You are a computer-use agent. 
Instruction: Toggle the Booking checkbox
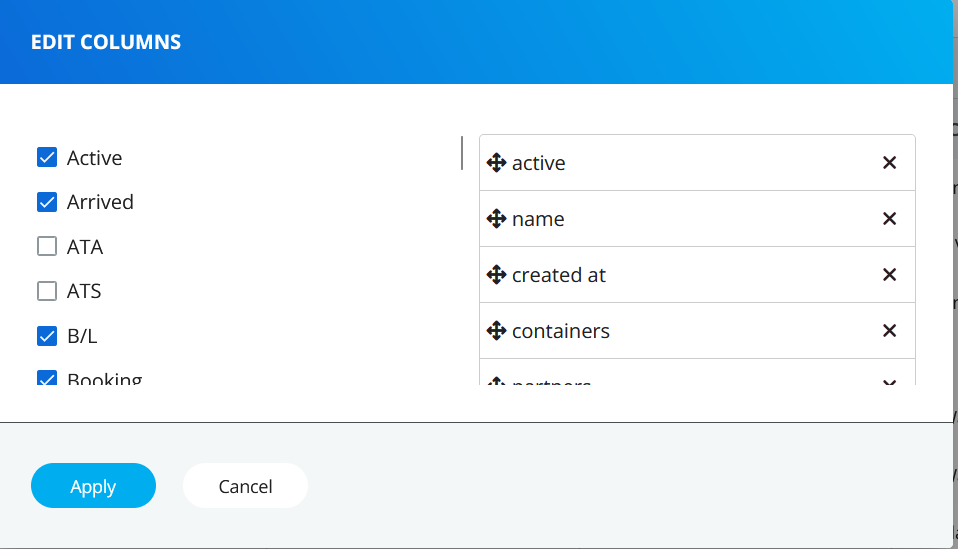point(47,379)
